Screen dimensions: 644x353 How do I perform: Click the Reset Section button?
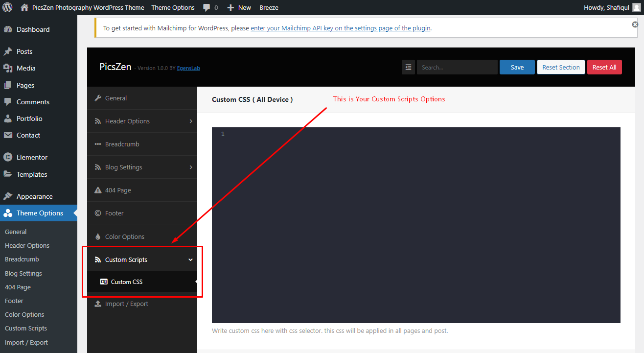coord(561,67)
